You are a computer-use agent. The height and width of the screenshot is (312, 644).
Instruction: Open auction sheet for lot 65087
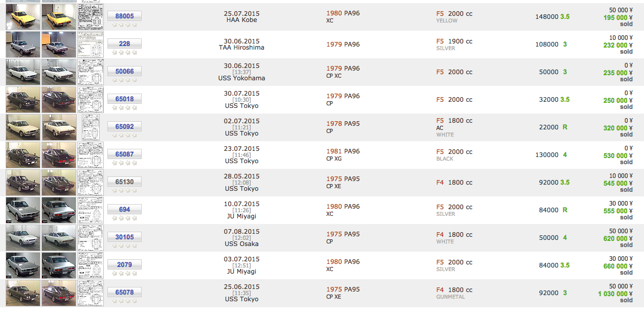90,155
